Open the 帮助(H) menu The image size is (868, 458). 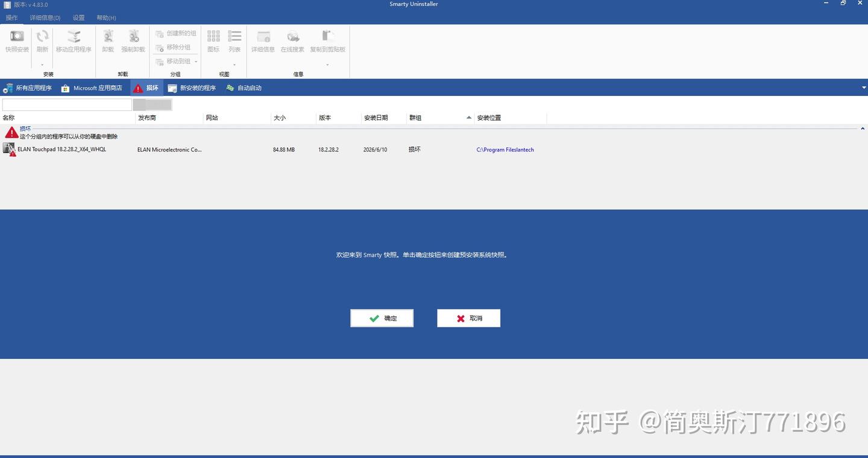click(106, 18)
